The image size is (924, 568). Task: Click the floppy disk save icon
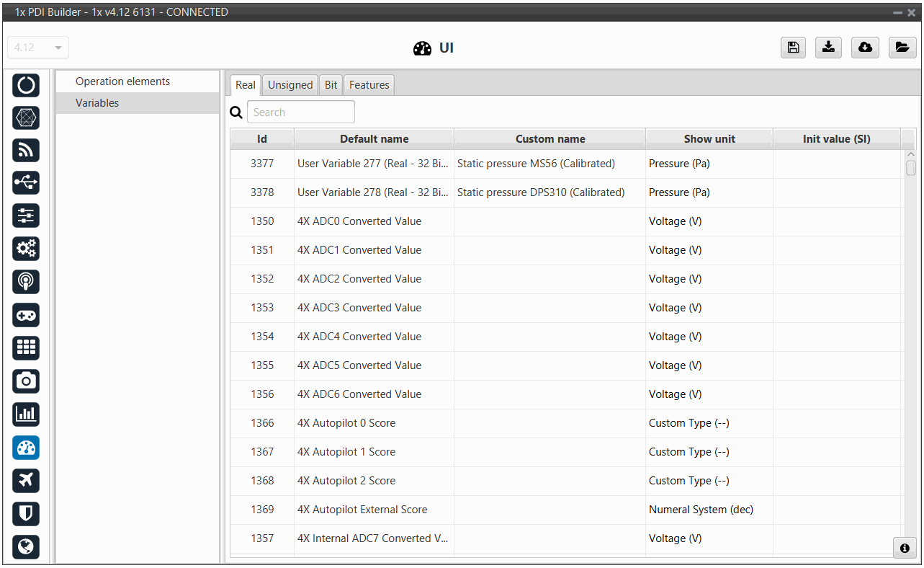[793, 48]
